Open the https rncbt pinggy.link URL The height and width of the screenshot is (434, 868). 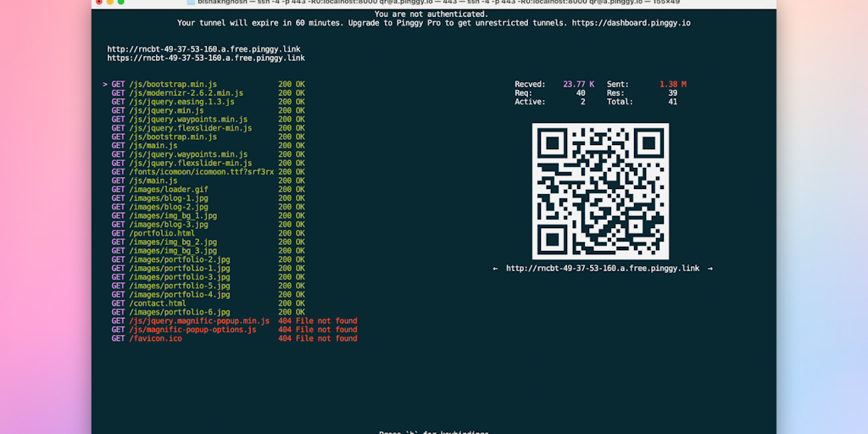[206, 58]
